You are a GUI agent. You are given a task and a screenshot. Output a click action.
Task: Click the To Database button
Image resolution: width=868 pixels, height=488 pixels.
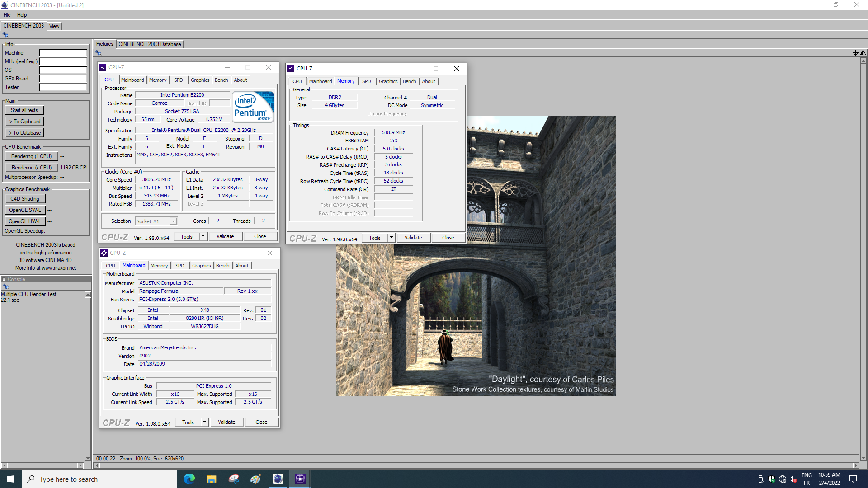tap(24, 133)
